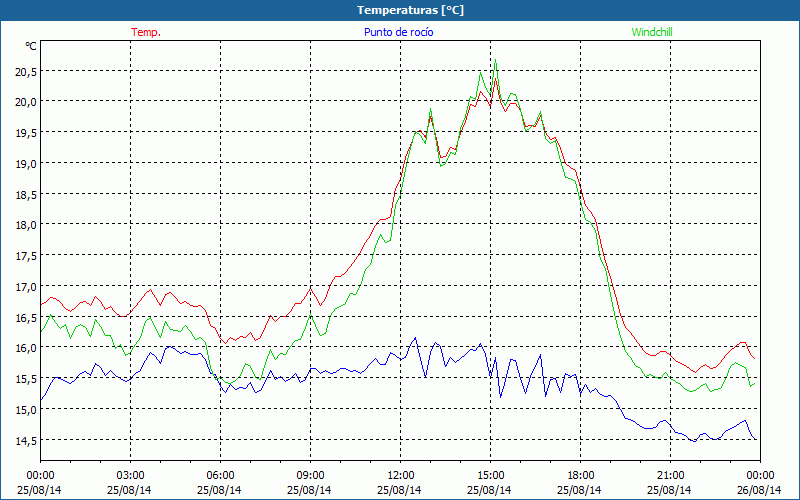Click the 20,5 y-axis value
This screenshot has width=800, height=500.
26,72
